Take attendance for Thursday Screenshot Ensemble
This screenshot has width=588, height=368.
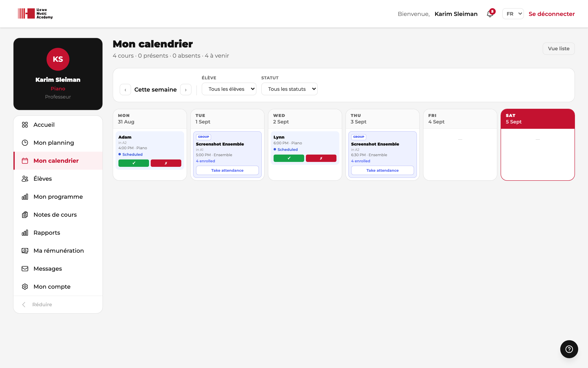[382, 170]
